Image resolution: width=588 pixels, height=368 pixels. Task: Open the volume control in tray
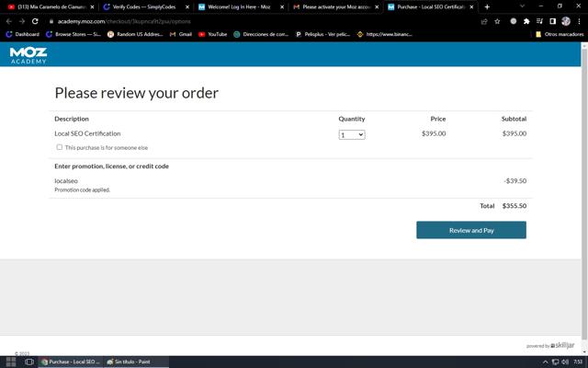565,362
